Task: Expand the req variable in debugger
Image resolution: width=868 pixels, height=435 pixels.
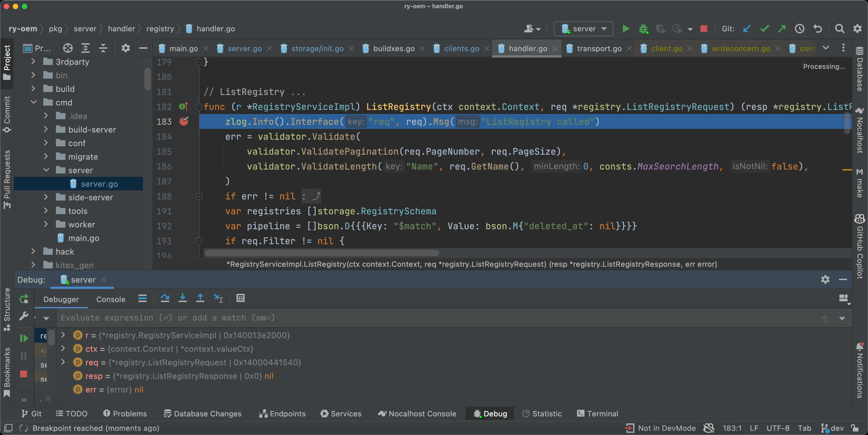Action: (63, 362)
